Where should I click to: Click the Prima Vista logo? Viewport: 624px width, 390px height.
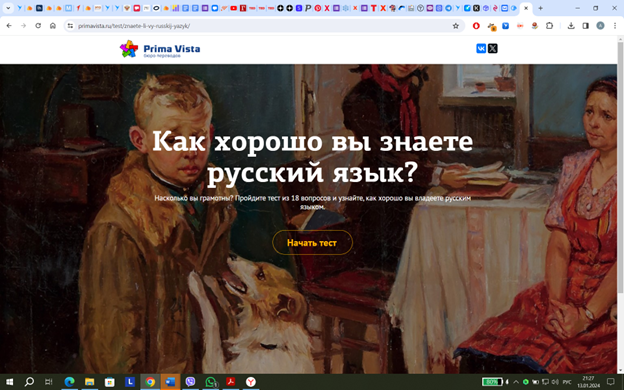tap(160, 49)
